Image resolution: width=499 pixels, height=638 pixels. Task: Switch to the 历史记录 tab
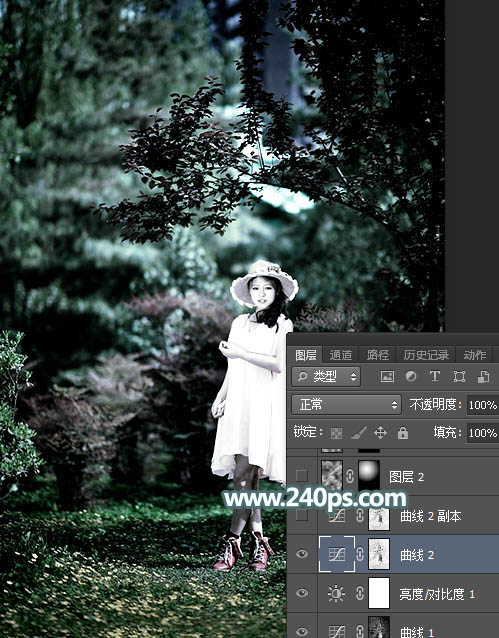point(426,355)
